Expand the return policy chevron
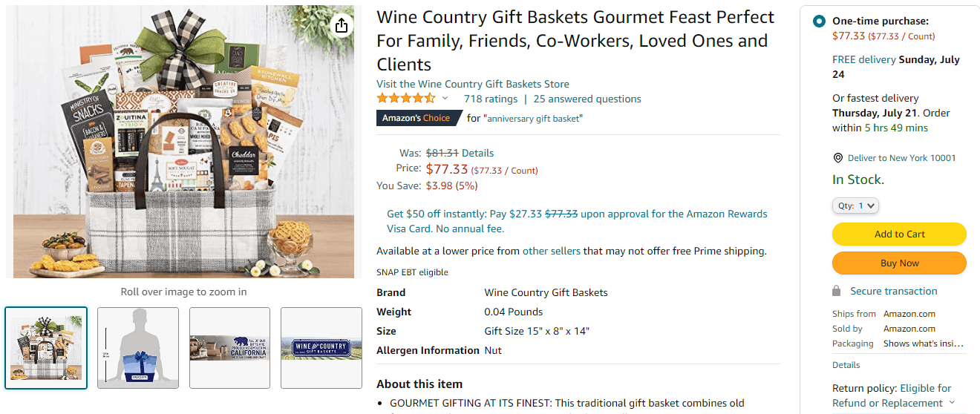The image size is (980, 414). click(x=953, y=403)
